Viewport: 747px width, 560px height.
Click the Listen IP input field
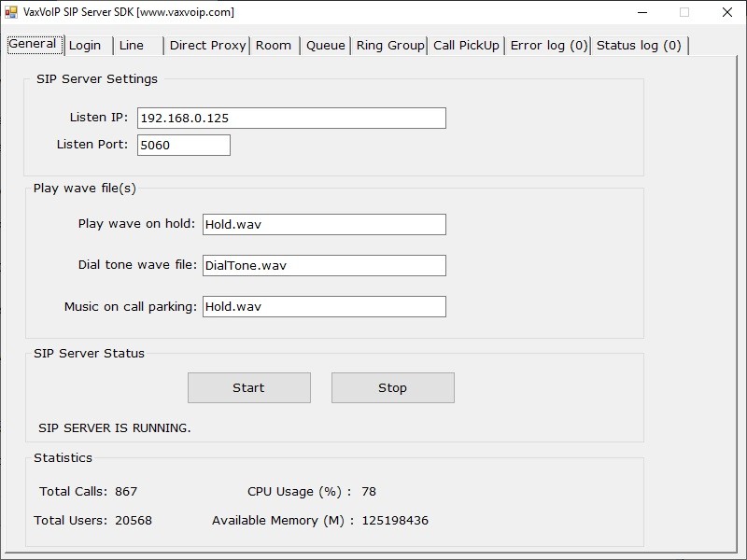291,119
